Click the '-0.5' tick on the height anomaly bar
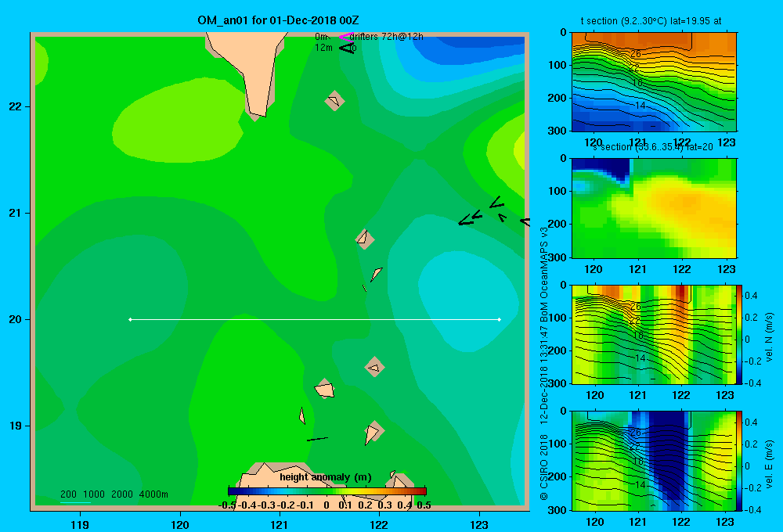Viewport: 783px width, 532px height. tap(227, 505)
